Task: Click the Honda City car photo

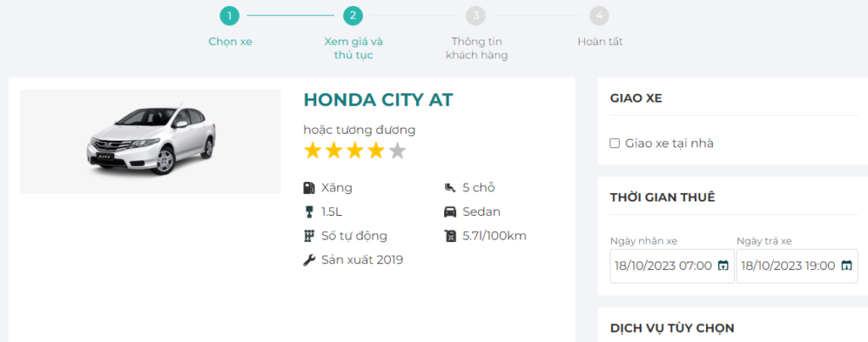Action: click(x=150, y=141)
